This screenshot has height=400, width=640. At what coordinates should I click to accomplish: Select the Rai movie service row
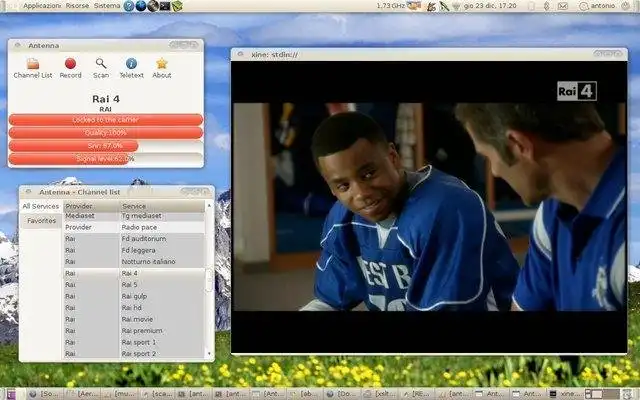click(x=134, y=319)
